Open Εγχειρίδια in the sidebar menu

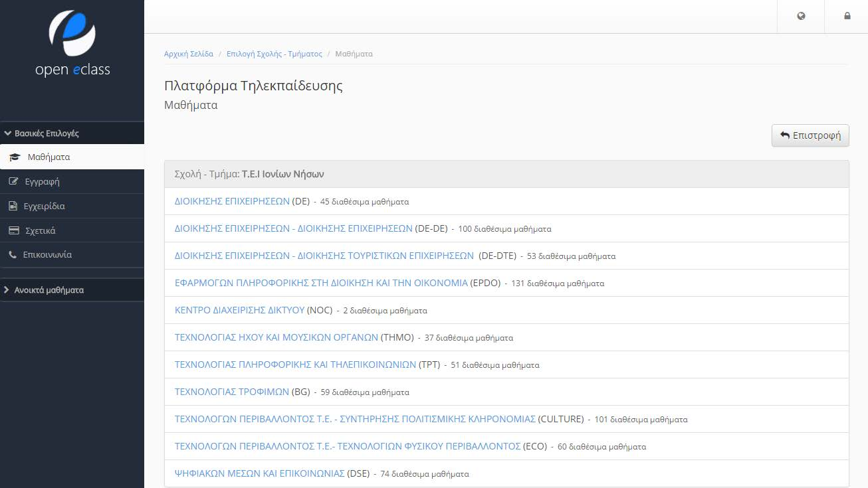(x=72, y=206)
